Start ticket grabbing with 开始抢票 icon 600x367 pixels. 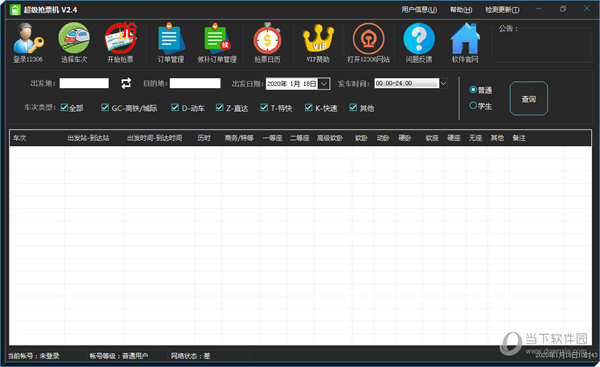point(120,42)
